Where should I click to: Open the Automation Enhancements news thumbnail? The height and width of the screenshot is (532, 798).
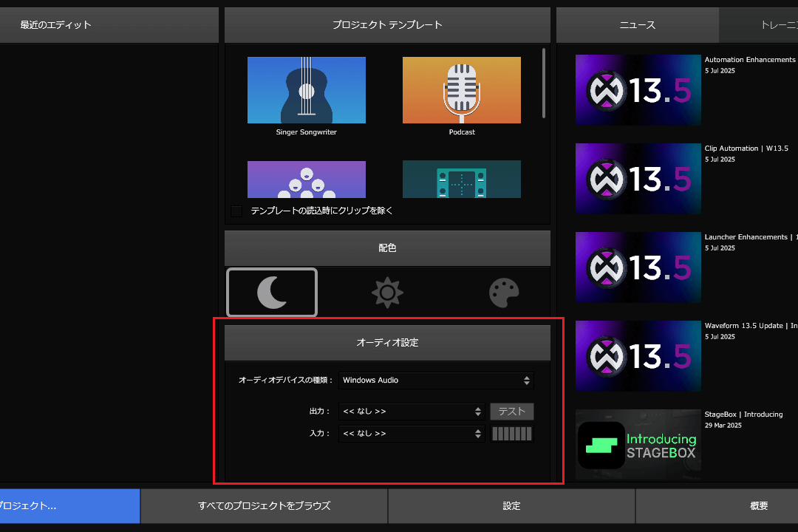638,90
